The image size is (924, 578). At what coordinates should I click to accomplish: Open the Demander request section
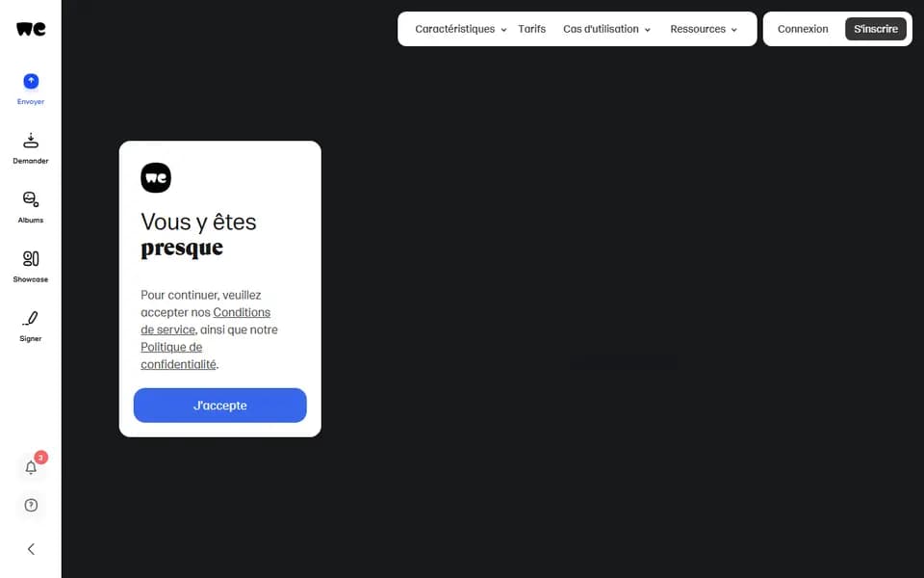point(31,148)
